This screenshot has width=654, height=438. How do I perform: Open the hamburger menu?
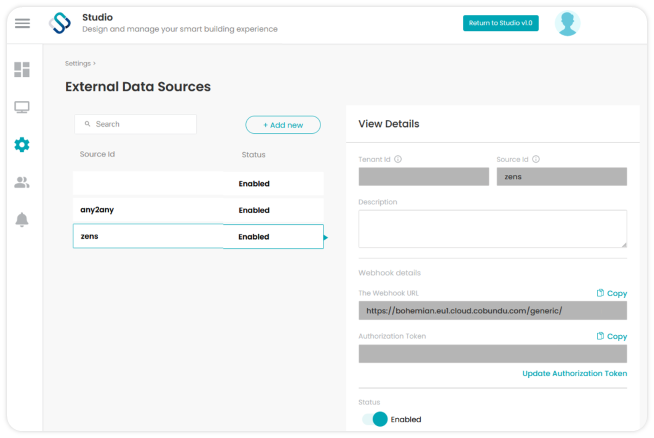point(22,23)
